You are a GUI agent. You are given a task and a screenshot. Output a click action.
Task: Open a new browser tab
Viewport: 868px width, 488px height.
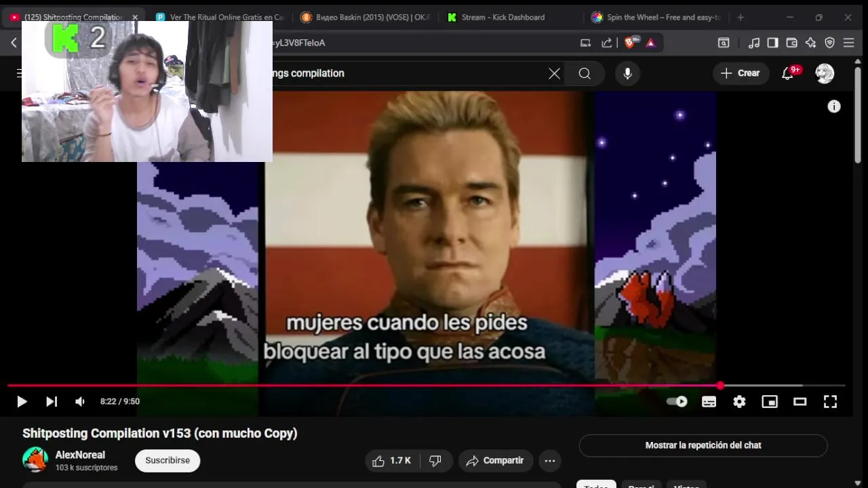coord(741,17)
